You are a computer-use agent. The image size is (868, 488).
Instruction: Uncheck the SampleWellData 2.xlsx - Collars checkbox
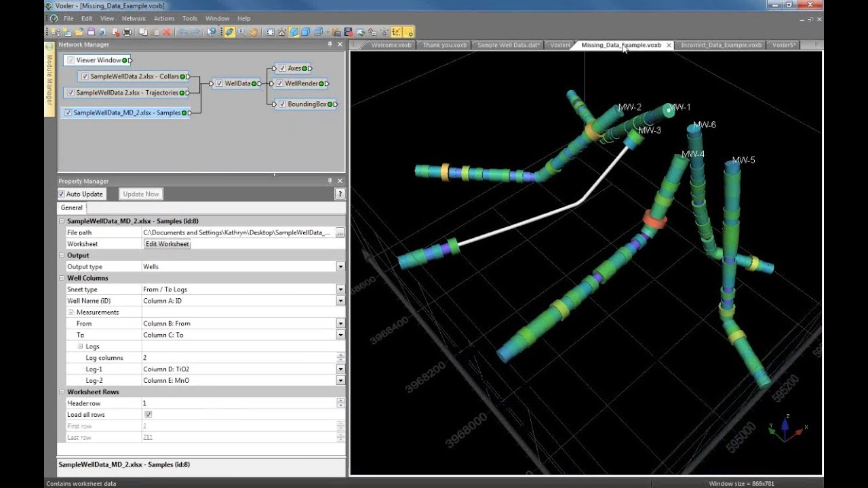tap(85, 77)
